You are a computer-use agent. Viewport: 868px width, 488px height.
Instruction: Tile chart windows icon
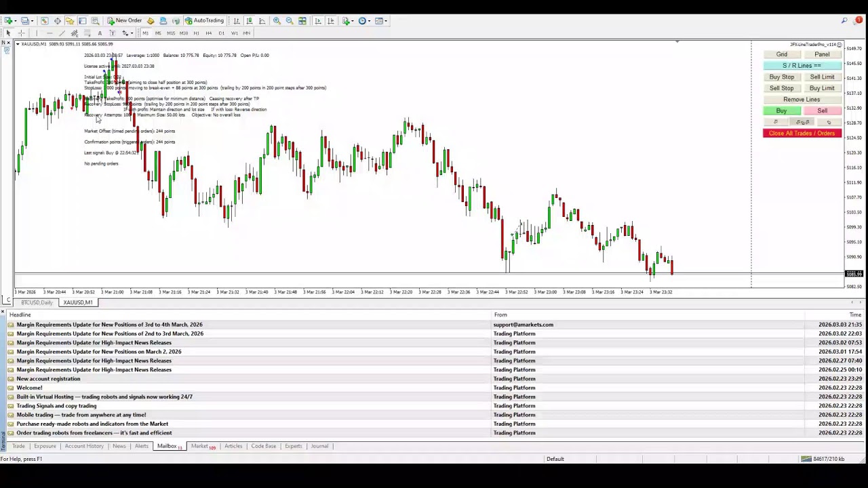[x=302, y=20]
